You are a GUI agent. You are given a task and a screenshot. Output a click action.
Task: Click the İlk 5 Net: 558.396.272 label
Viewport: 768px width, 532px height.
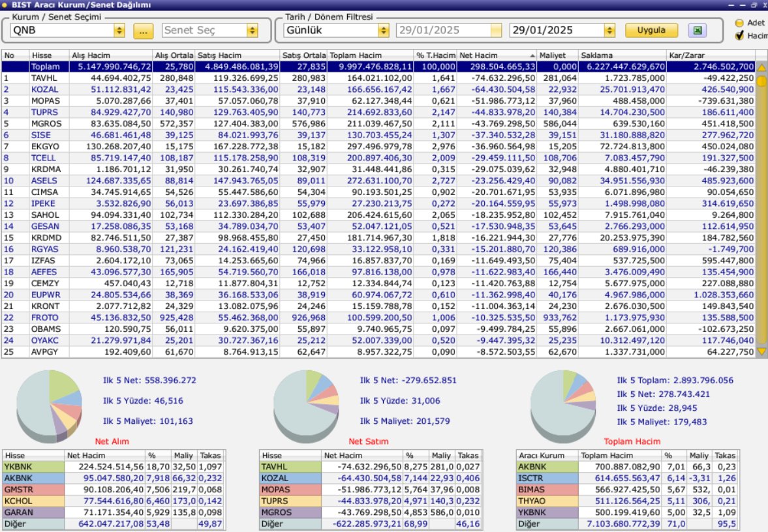149,380
